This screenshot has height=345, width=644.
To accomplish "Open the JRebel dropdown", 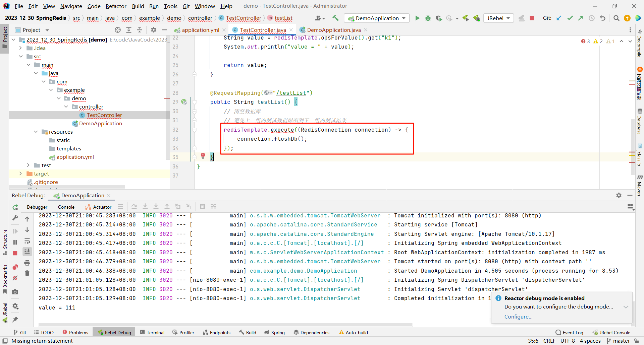I will [499, 18].
